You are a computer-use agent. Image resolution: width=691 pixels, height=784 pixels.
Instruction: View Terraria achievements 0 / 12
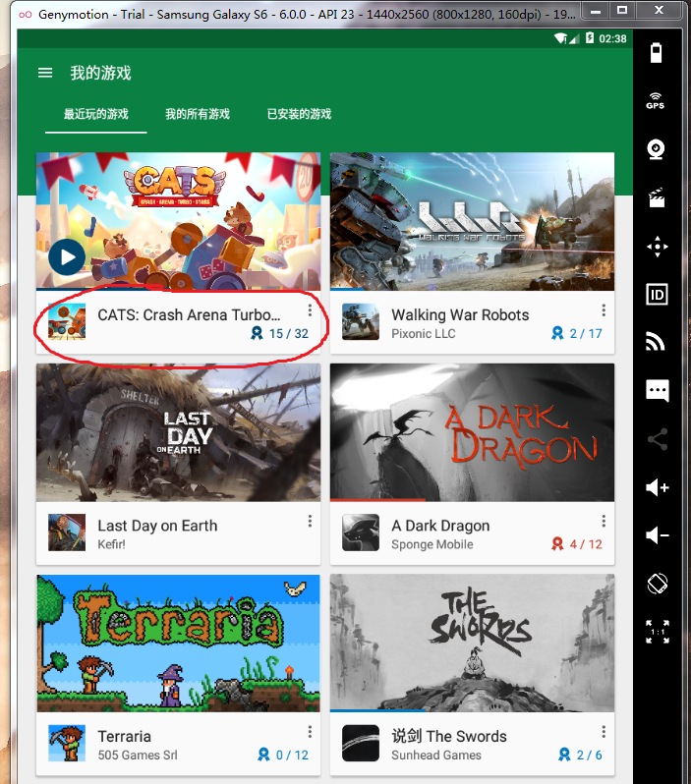point(283,755)
